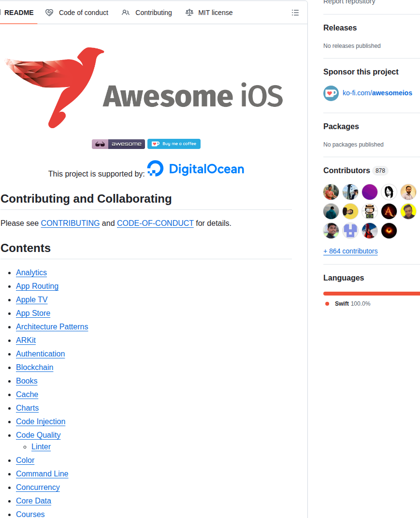This screenshot has width=420, height=518.
Task: Open ko-fi.com/awesomeios sponsor link
Action: [377, 93]
